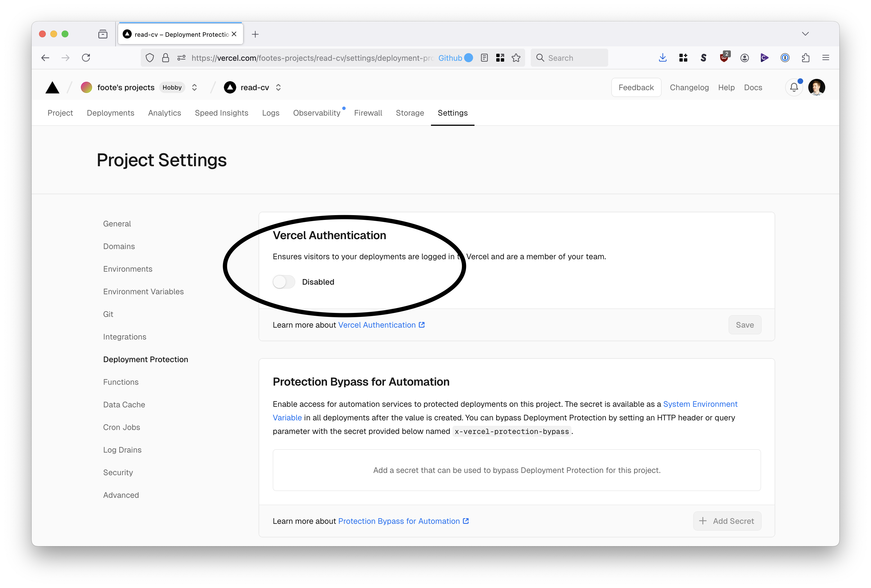This screenshot has width=871, height=588.
Task: Open the uBlock shield extension with badge
Action: (x=724, y=57)
